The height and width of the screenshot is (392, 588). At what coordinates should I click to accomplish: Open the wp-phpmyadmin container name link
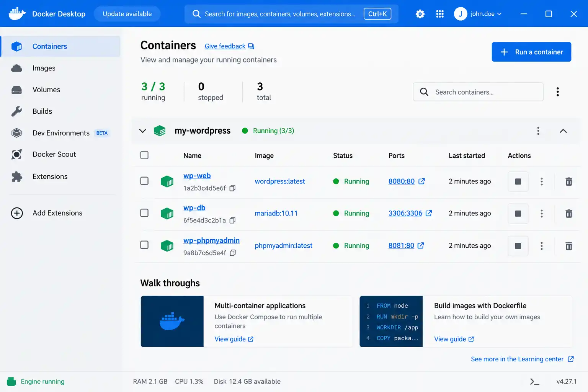211,240
